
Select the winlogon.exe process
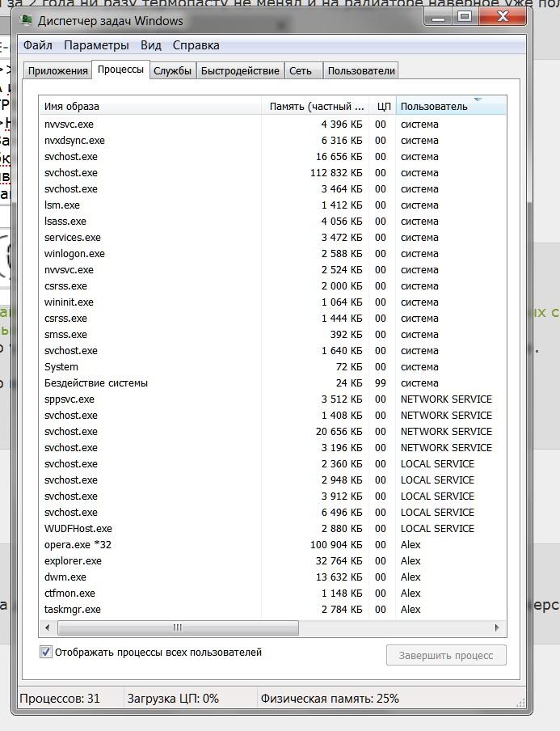pos(272,254)
